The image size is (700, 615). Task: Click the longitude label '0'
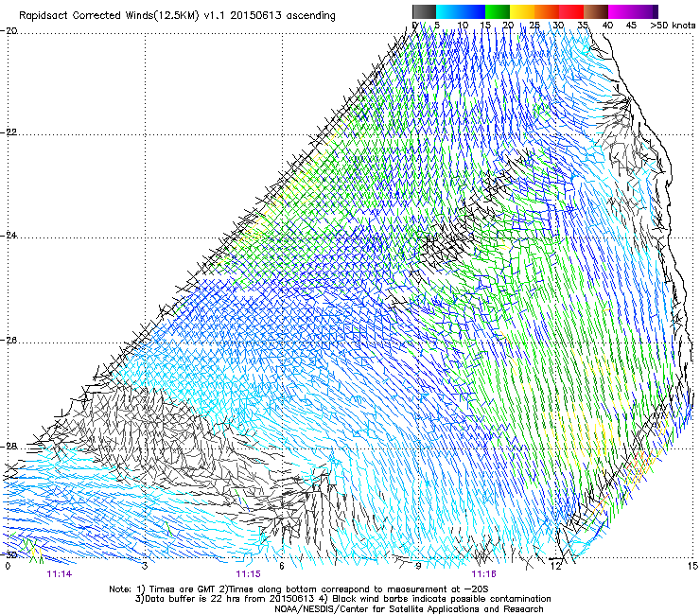(x=8, y=567)
